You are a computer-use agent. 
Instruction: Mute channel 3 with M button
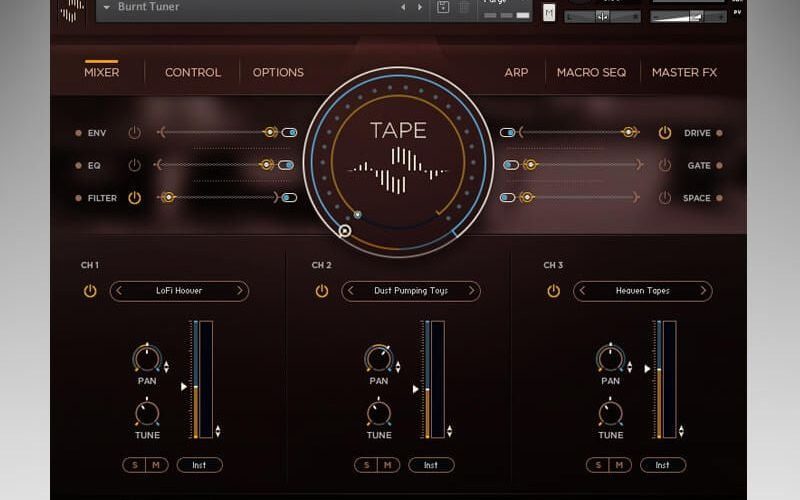(619, 465)
